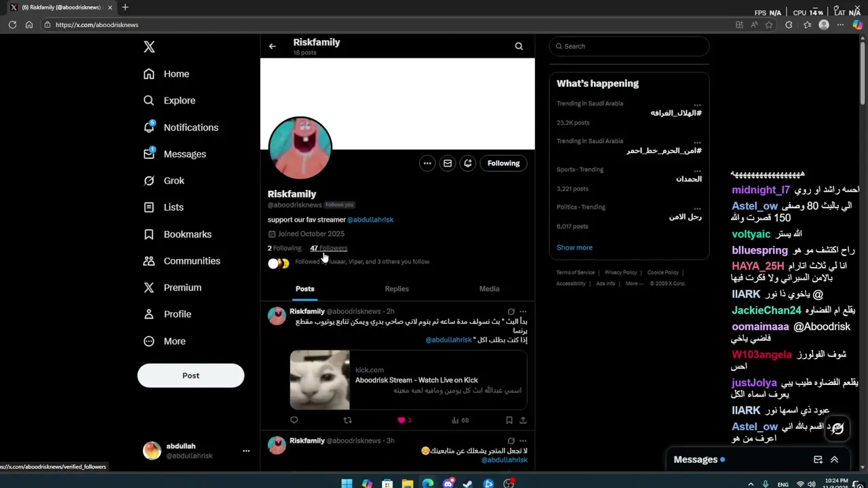This screenshot has height=488, width=868.
Task: Open more options on the 3h post
Action: click(x=523, y=441)
